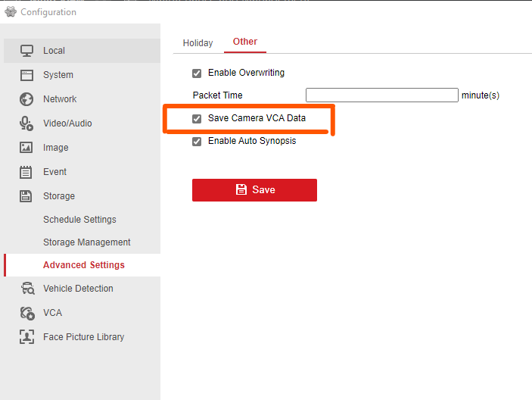This screenshot has height=400, width=532.
Task: Click the Local monitor icon
Action: click(x=26, y=51)
